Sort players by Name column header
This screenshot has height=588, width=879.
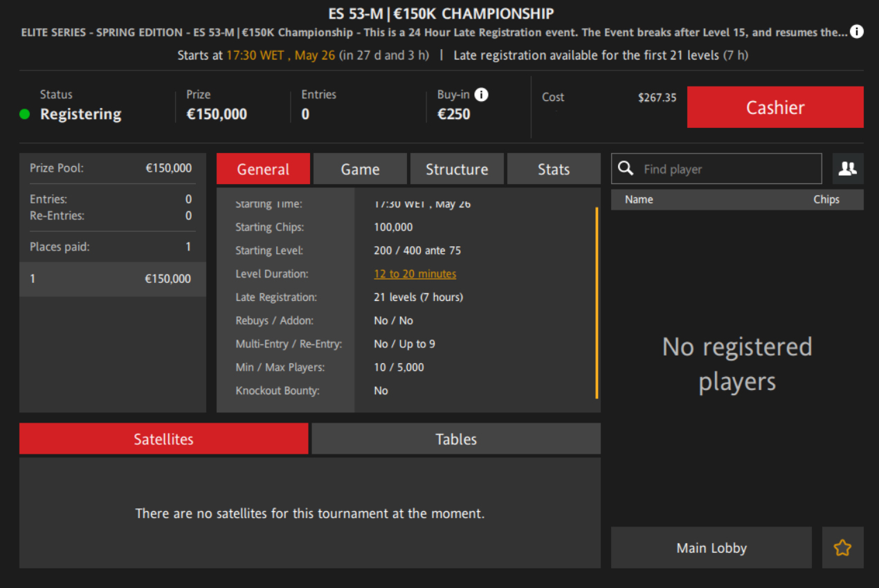tap(639, 199)
